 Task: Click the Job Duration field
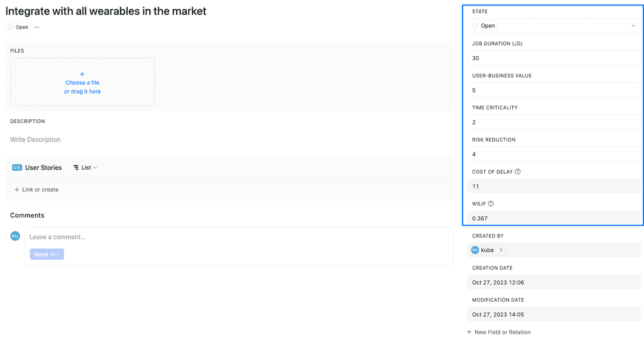553,58
